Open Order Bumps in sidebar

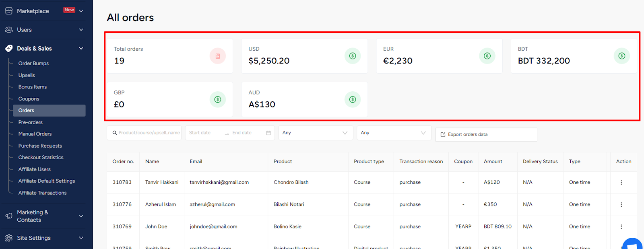click(x=33, y=64)
